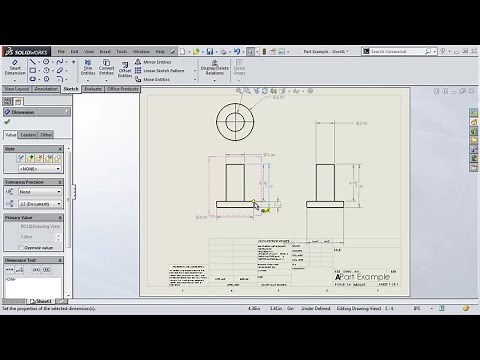The image size is (480, 360).
Task: Select the Spline sketch tool
Action: click(60, 62)
